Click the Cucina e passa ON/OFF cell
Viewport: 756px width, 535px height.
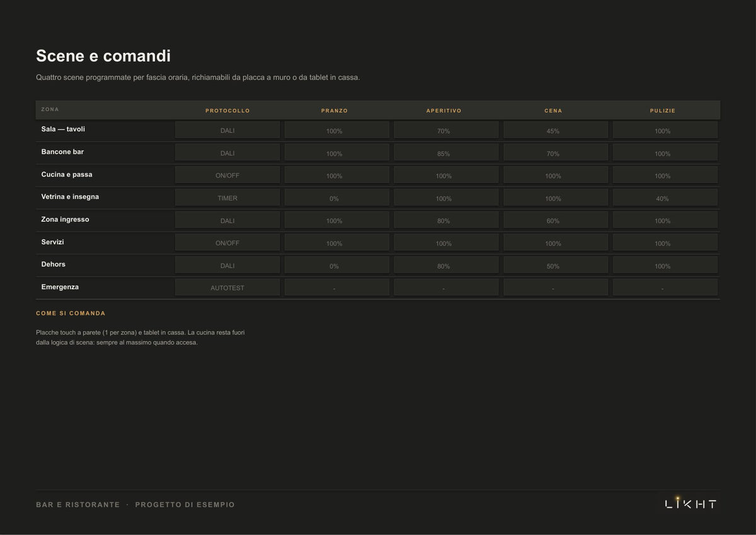pos(227,175)
